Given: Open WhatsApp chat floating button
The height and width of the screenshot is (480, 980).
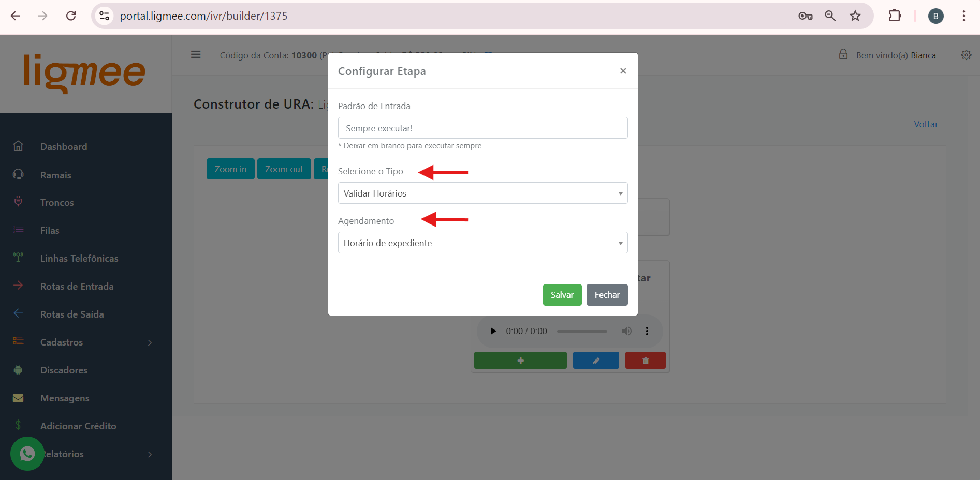Looking at the screenshot, I should click(x=27, y=454).
